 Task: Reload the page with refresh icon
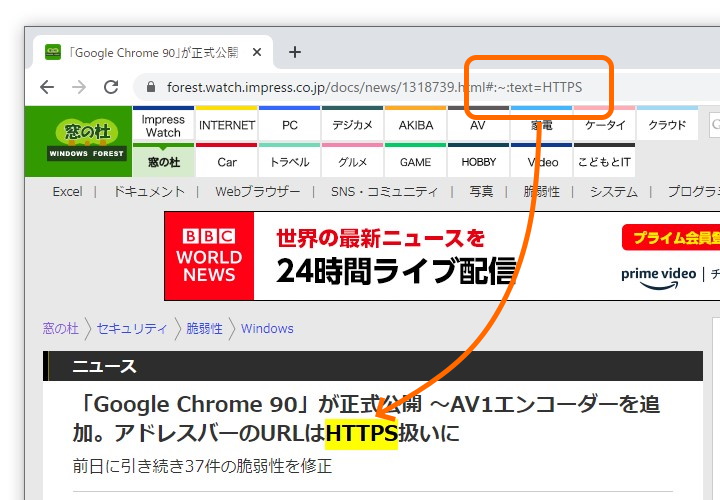point(111,87)
